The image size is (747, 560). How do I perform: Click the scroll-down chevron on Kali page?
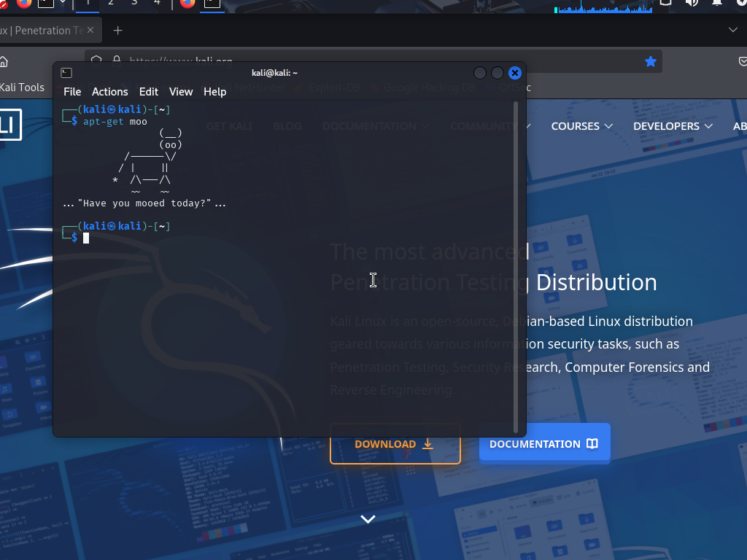coord(368,518)
